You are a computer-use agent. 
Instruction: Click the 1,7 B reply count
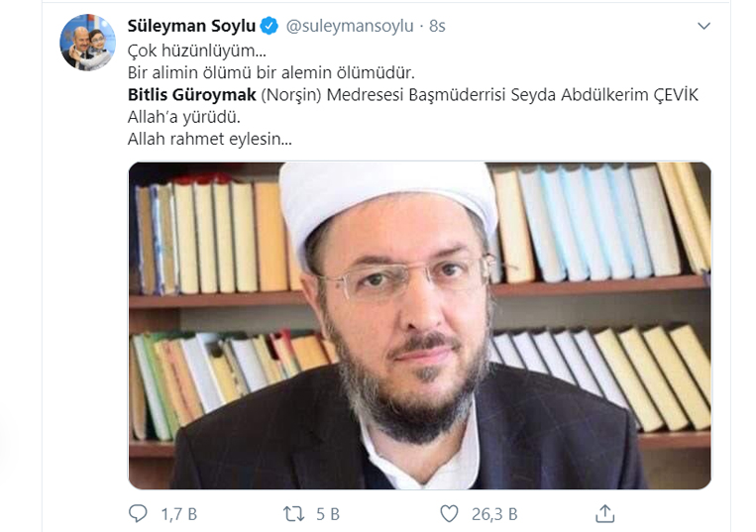coord(179,514)
